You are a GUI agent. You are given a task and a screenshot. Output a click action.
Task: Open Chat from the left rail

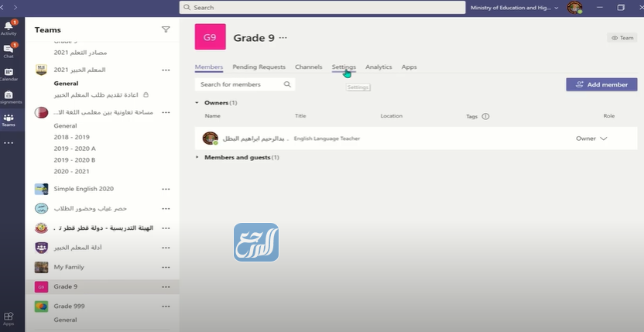coord(9,50)
